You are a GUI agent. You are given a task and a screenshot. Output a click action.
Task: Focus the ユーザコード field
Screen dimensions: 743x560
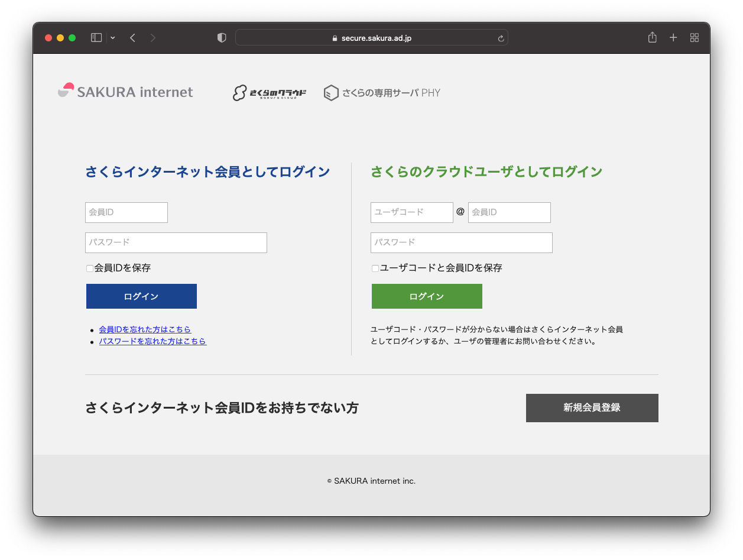point(412,212)
